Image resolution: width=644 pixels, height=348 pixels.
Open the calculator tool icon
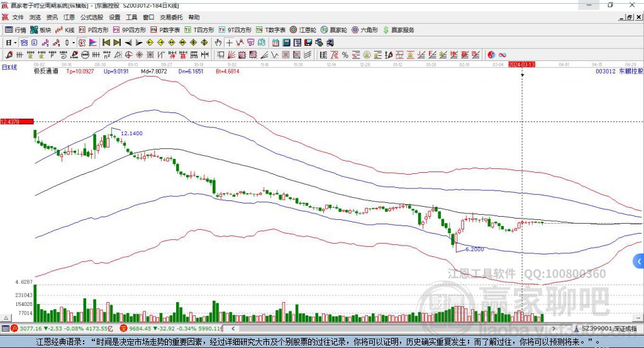pyautogui.click(x=286, y=43)
